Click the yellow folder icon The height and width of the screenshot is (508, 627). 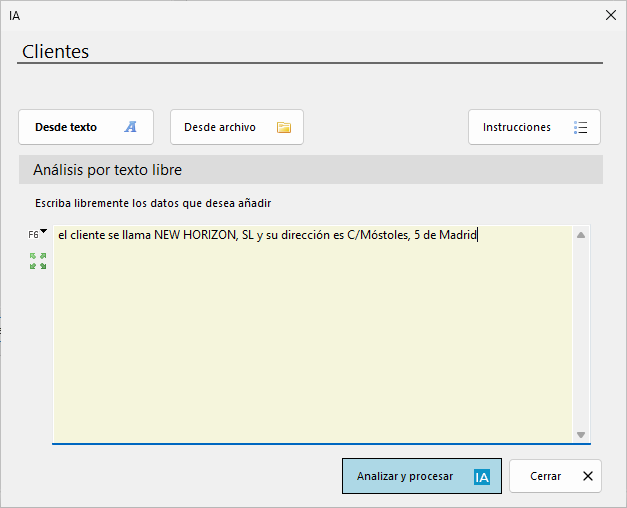coord(284,127)
